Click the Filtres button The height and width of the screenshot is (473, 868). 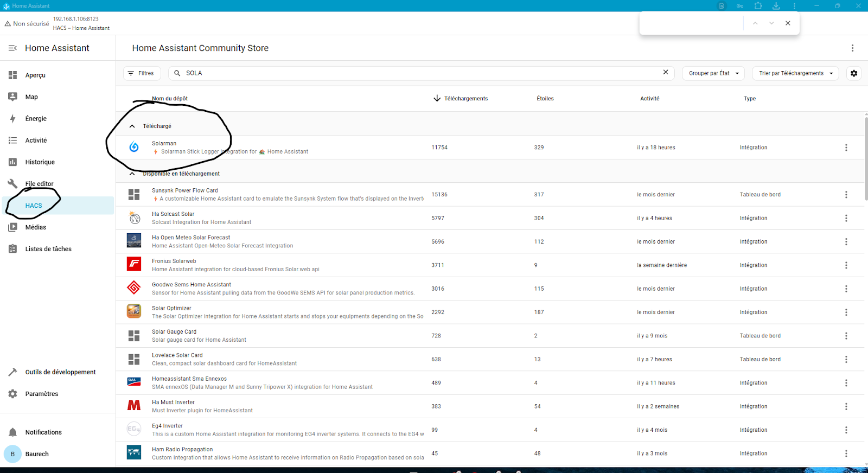click(142, 73)
